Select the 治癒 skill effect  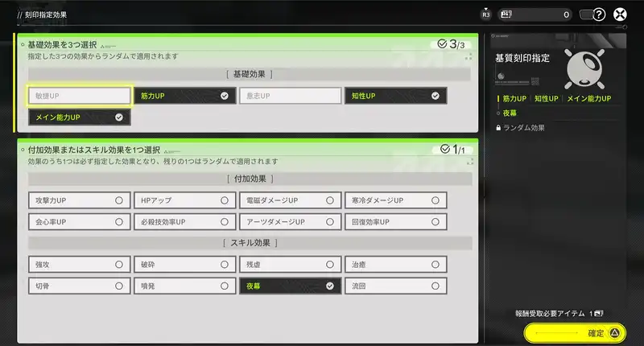point(395,264)
